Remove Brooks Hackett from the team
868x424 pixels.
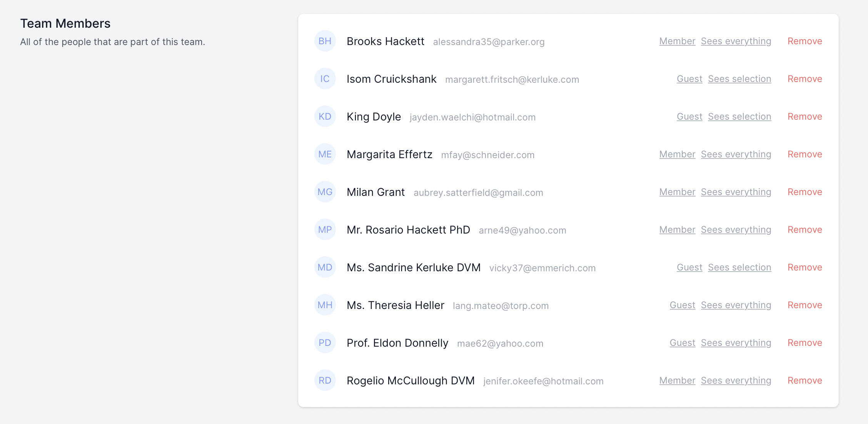[x=805, y=41]
